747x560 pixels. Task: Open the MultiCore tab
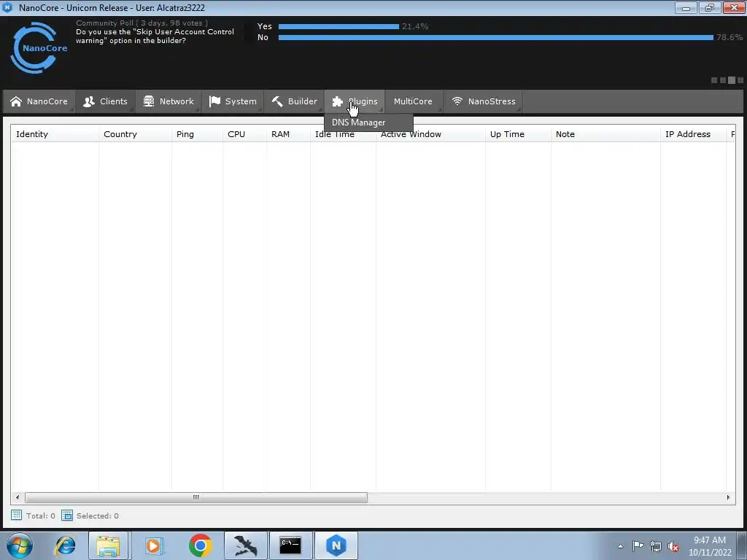coord(413,101)
